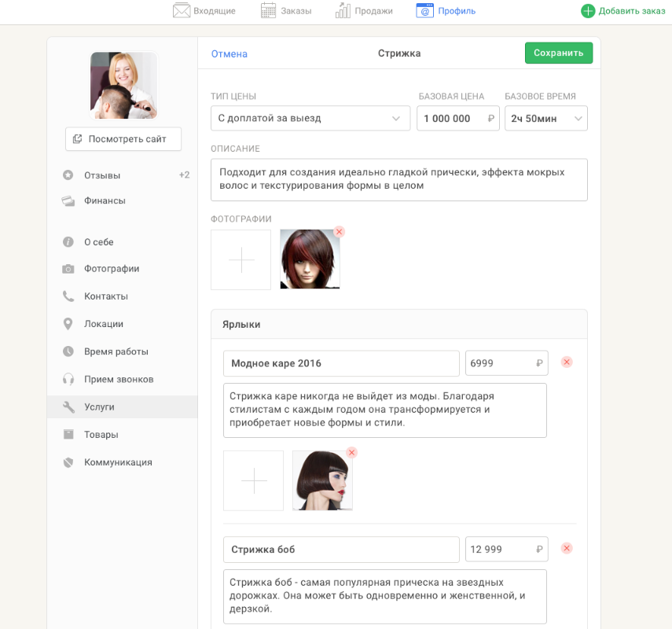Screen dimensions: 672x629
Task: Select Услуги in the sidebar
Action: [123, 407]
